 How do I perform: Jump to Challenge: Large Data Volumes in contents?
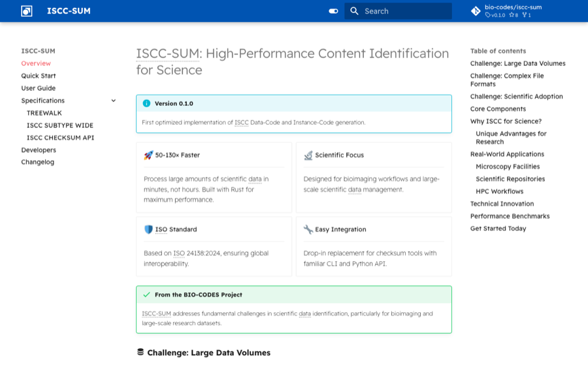[518, 63]
